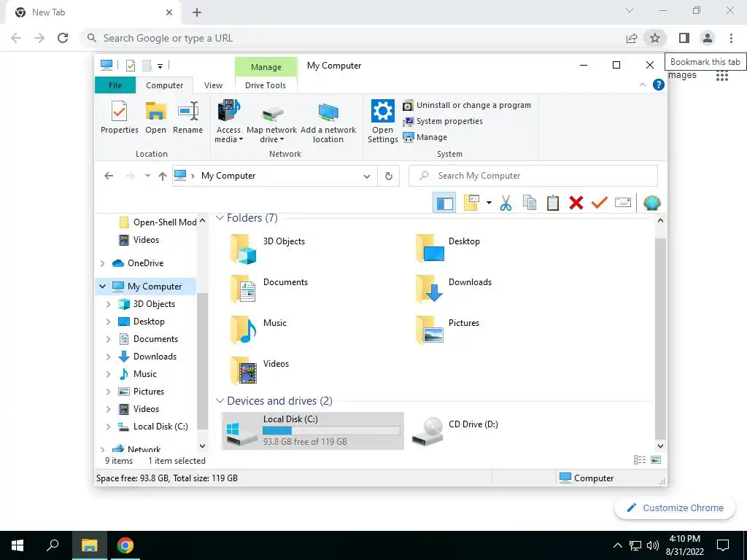
Task: Open the quick access toolbar dropdown
Action: (x=160, y=66)
